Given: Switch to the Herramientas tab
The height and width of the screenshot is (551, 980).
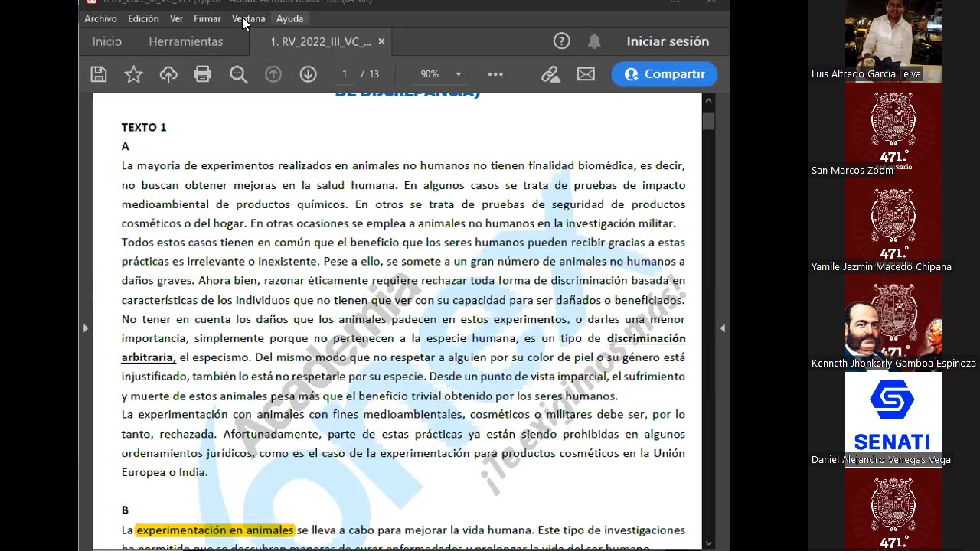Looking at the screenshot, I should pos(186,41).
